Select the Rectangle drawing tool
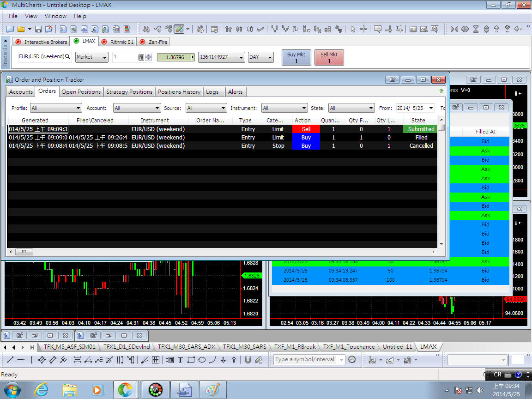Screen dimensions: 532x399 [191, 360]
